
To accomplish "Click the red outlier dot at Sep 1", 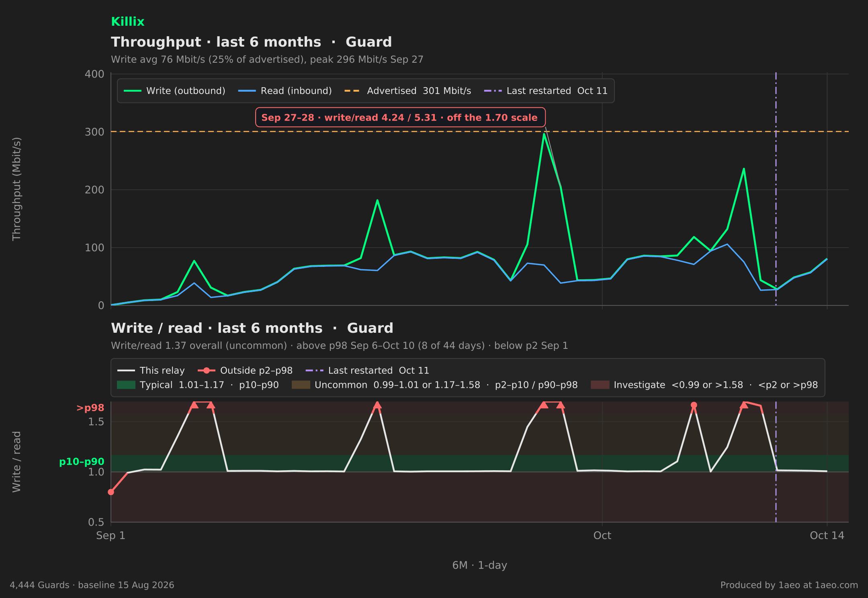I will (111, 492).
